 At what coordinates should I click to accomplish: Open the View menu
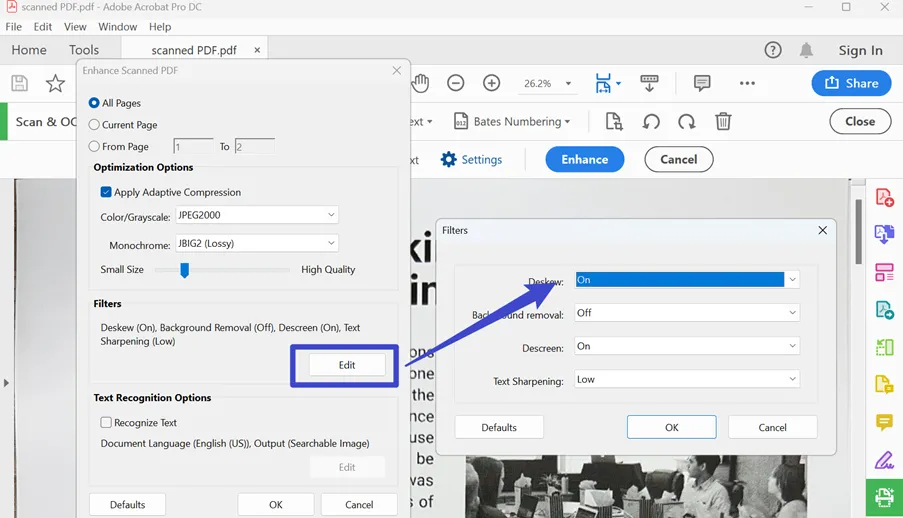(75, 27)
